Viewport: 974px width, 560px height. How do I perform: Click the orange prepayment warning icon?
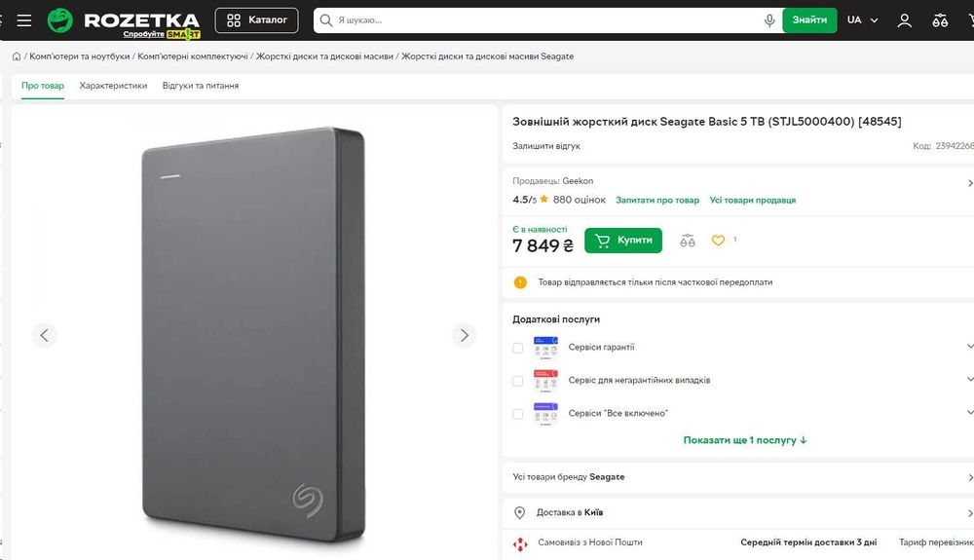point(520,282)
